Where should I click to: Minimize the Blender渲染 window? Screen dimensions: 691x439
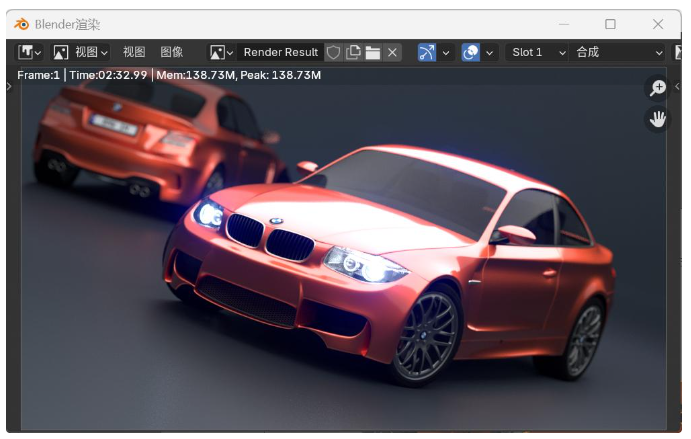tap(564, 24)
